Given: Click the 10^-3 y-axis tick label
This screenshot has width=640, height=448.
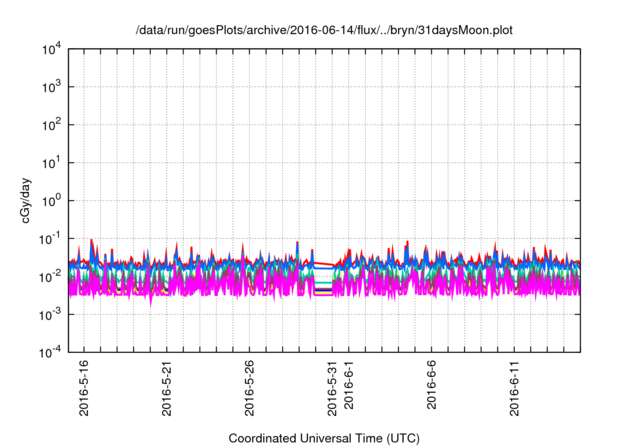Looking at the screenshot, I should pyautogui.click(x=51, y=314).
